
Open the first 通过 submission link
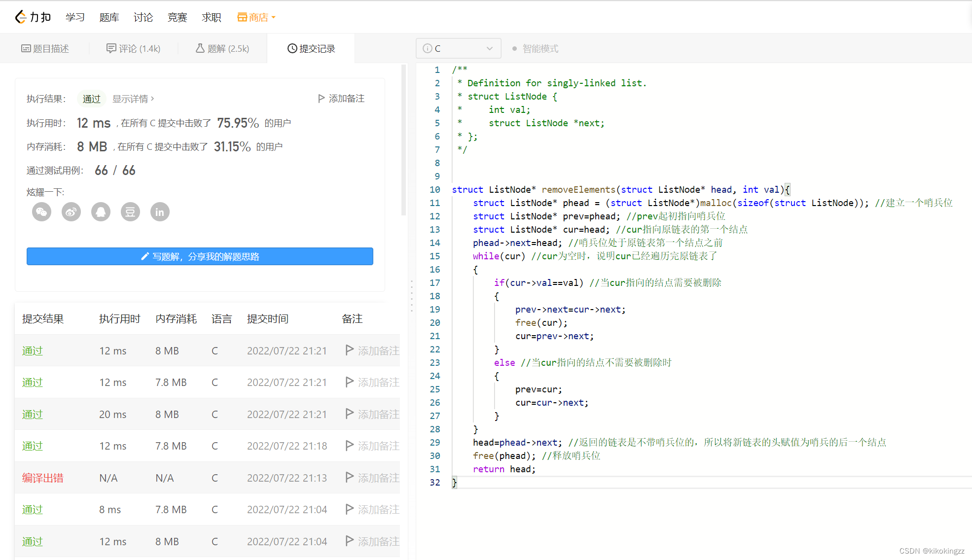32,350
